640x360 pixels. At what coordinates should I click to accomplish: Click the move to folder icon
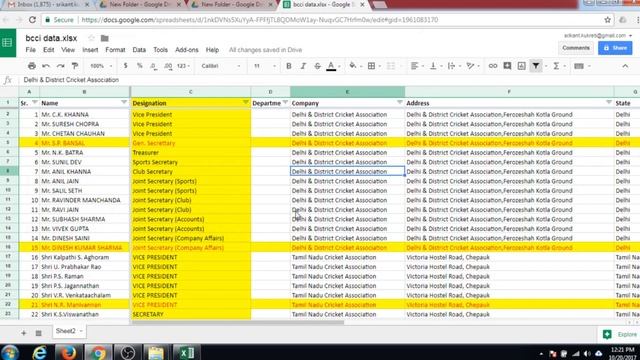(104, 38)
